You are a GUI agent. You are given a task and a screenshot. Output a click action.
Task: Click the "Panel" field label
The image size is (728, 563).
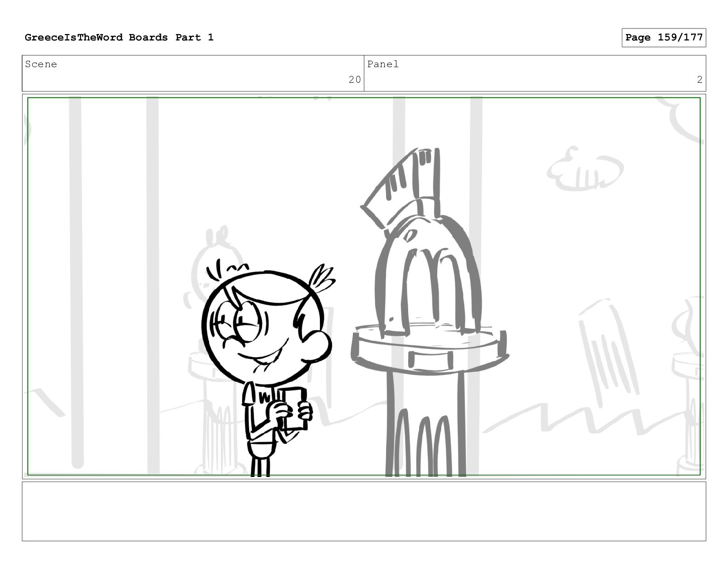(383, 64)
